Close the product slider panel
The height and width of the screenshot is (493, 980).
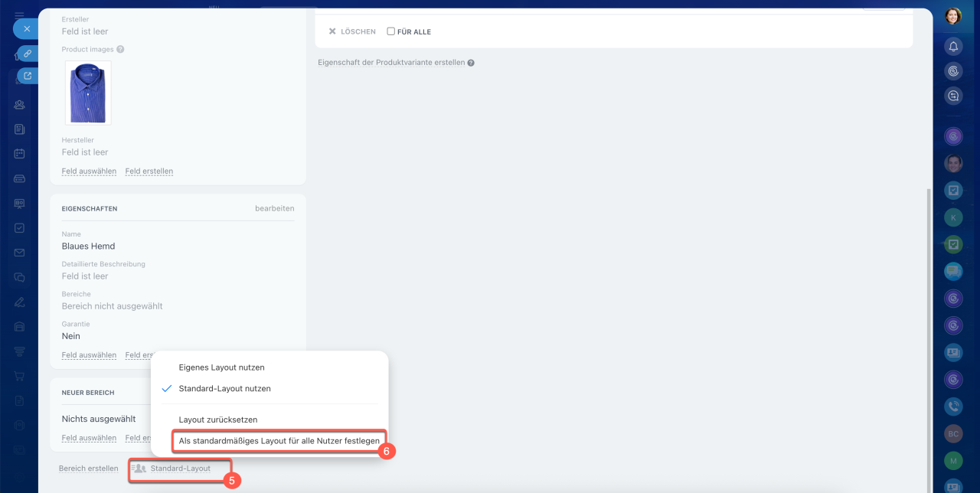coord(26,29)
